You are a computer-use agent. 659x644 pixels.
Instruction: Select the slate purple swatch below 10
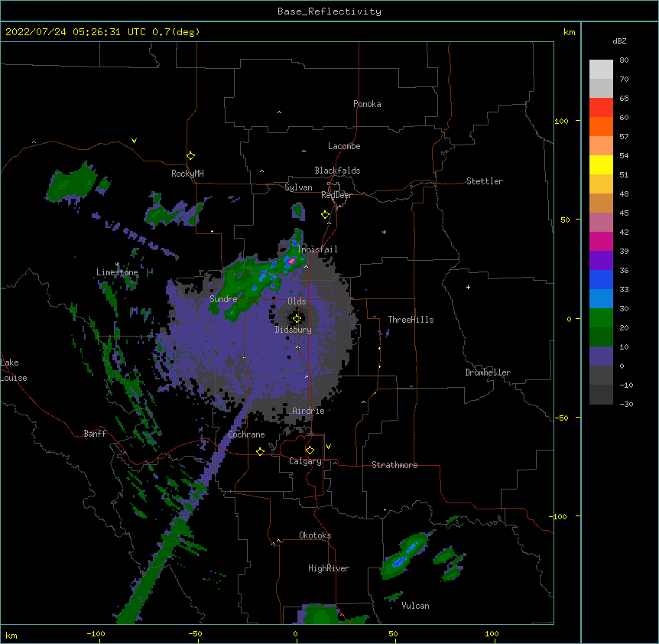tap(601, 356)
